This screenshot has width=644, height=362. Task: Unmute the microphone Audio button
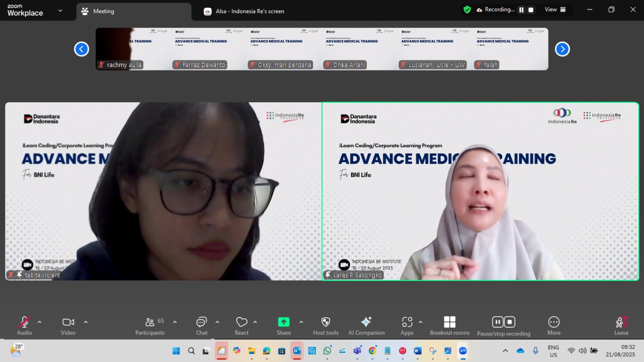click(x=24, y=325)
